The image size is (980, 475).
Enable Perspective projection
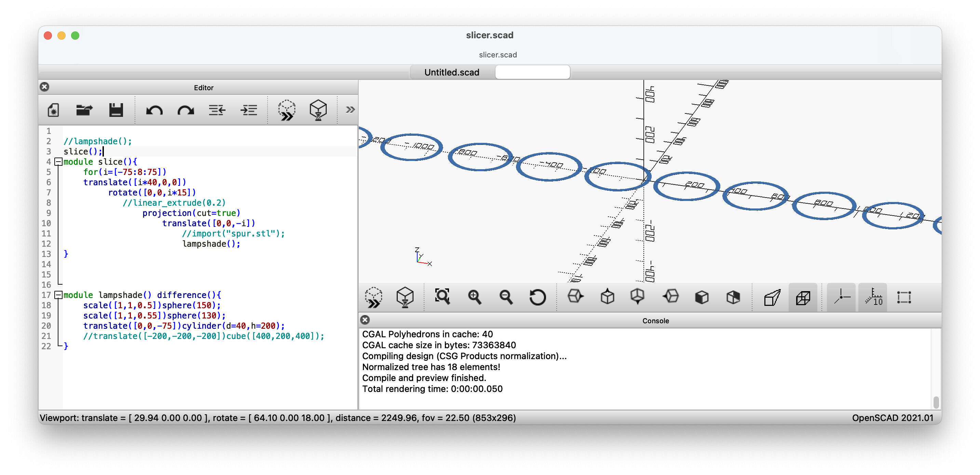(x=772, y=297)
